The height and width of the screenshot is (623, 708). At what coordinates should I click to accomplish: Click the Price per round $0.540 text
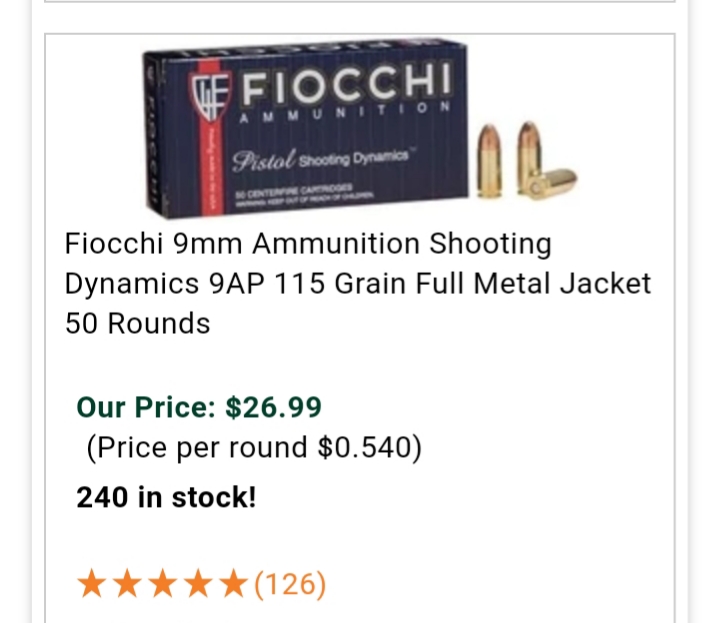click(x=254, y=447)
